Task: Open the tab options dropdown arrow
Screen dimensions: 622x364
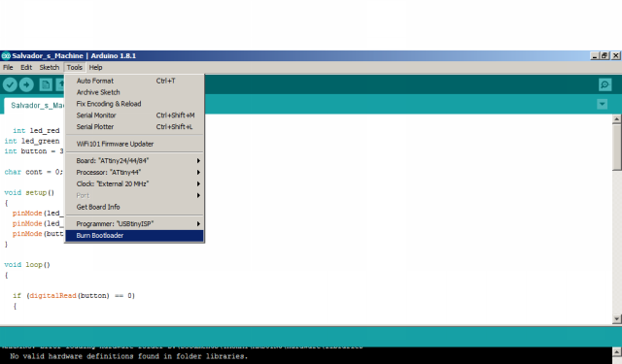Action: coord(602,104)
